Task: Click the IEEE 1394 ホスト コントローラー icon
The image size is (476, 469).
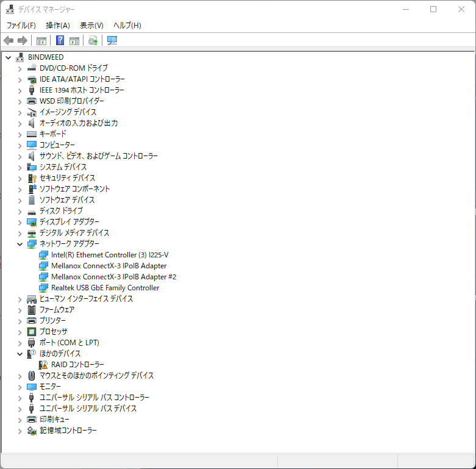Action: coord(32,90)
